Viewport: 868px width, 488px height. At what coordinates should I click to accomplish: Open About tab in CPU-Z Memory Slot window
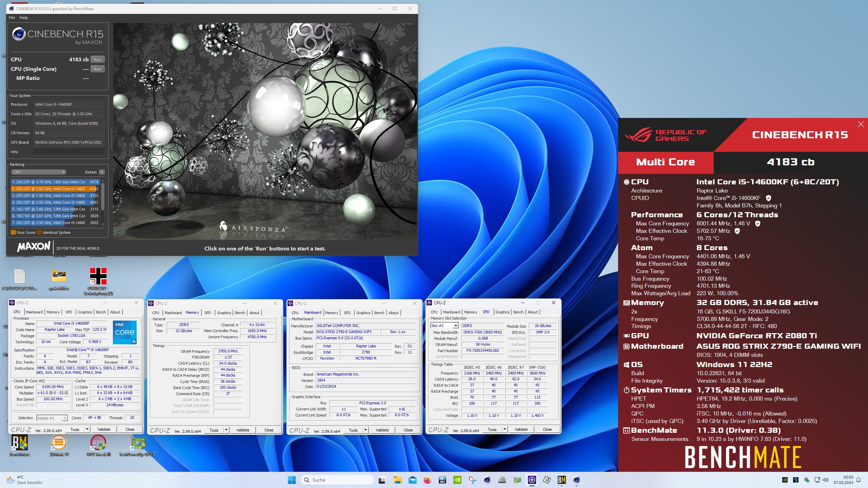click(x=532, y=312)
